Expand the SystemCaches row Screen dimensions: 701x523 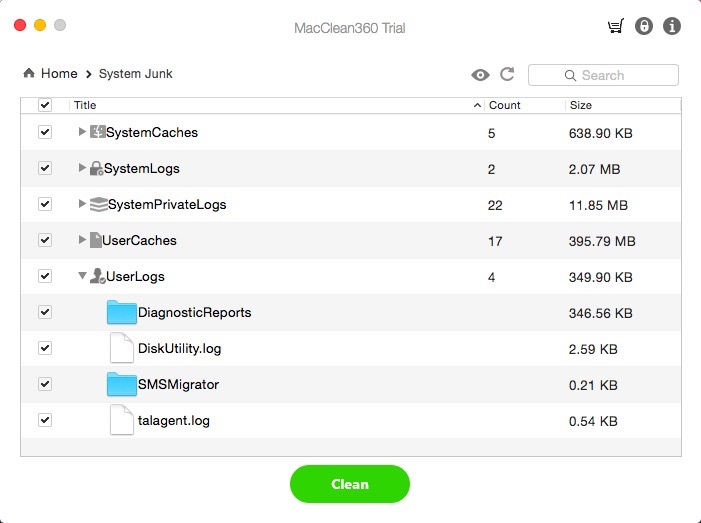pos(82,131)
